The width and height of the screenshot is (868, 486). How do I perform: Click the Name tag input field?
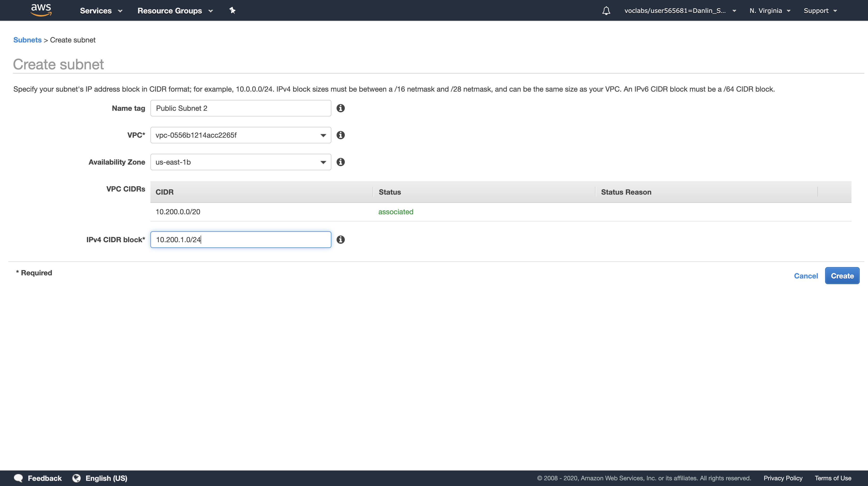click(x=241, y=108)
